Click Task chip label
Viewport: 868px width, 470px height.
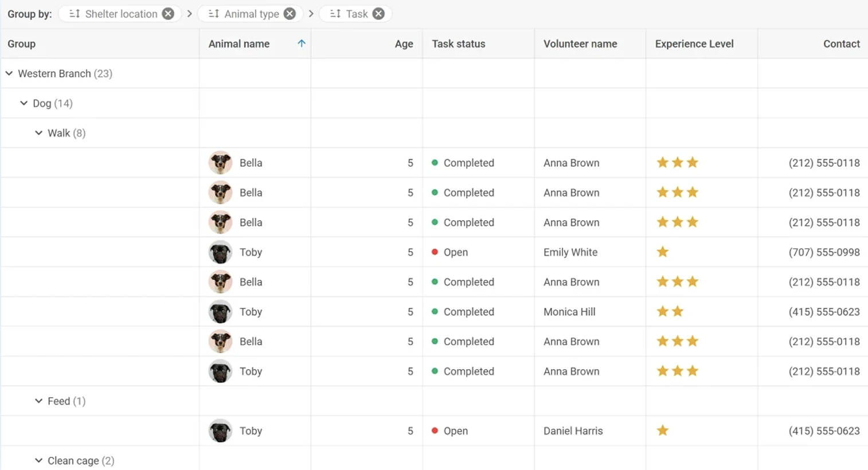(x=357, y=14)
